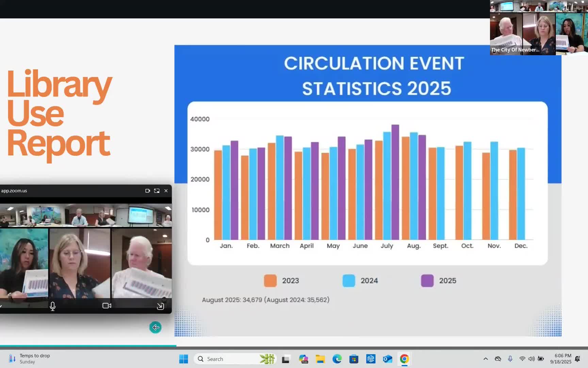Click the "July" month label on chart
This screenshot has width=588, height=368.
387,246
